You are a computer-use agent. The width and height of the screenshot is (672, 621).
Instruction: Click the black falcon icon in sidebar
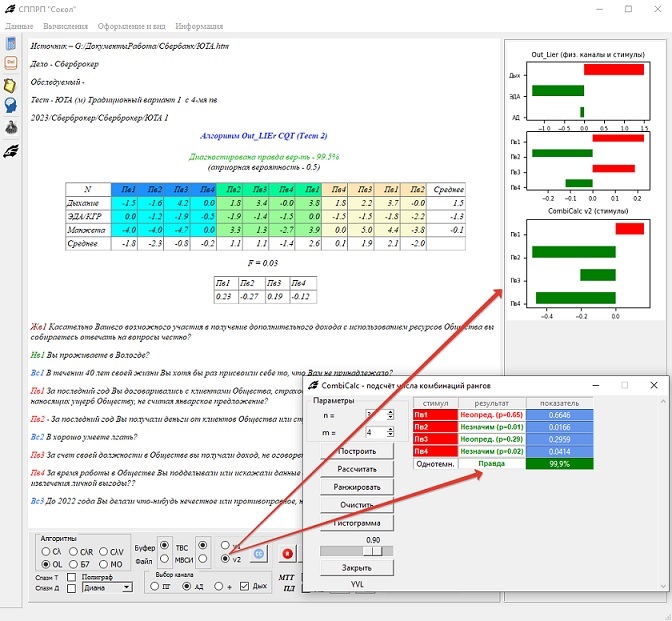click(11, 151)
